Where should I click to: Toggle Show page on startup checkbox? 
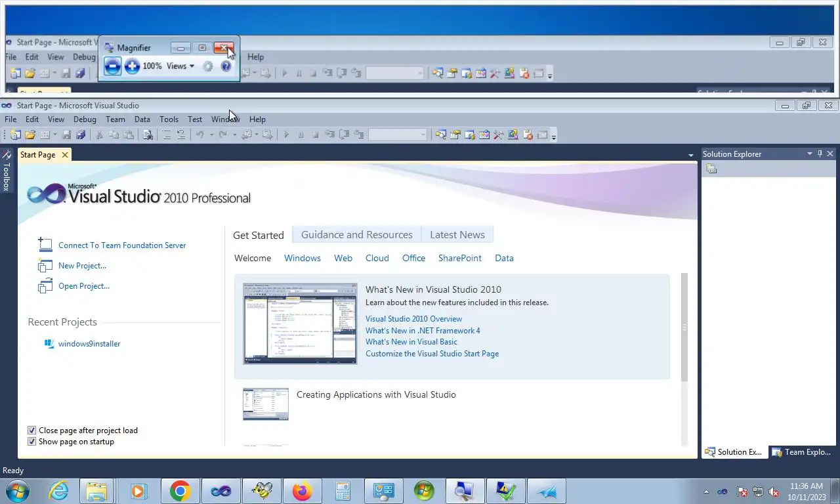31,442
